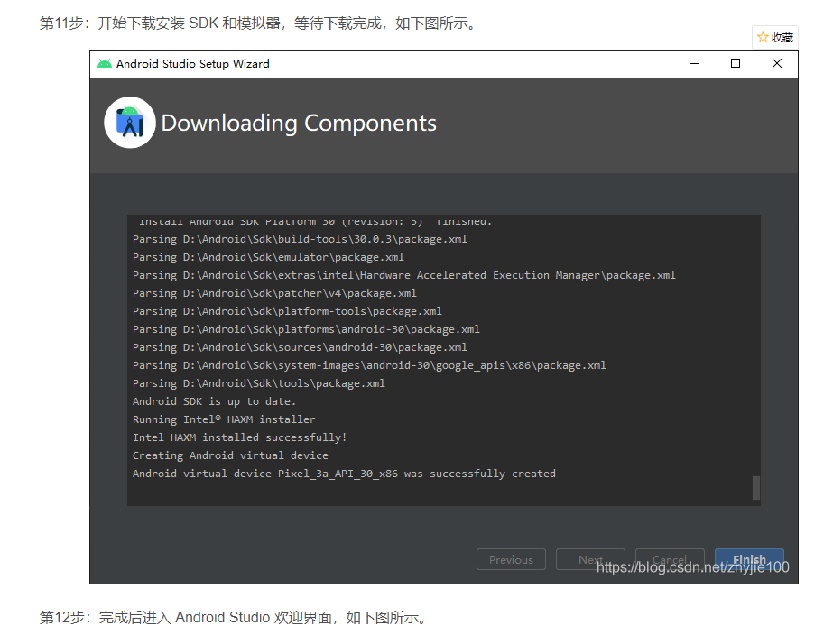Click the Hardware_Accelerated_Execution_Manager parsing line
833x644 pixels.
404,275
